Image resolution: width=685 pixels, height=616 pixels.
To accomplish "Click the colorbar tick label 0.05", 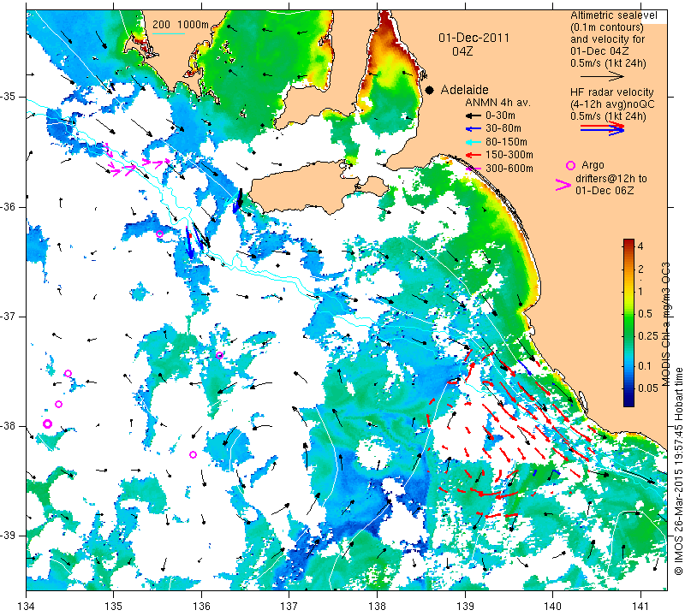I will pyautogui.click(x=647, y=388).
